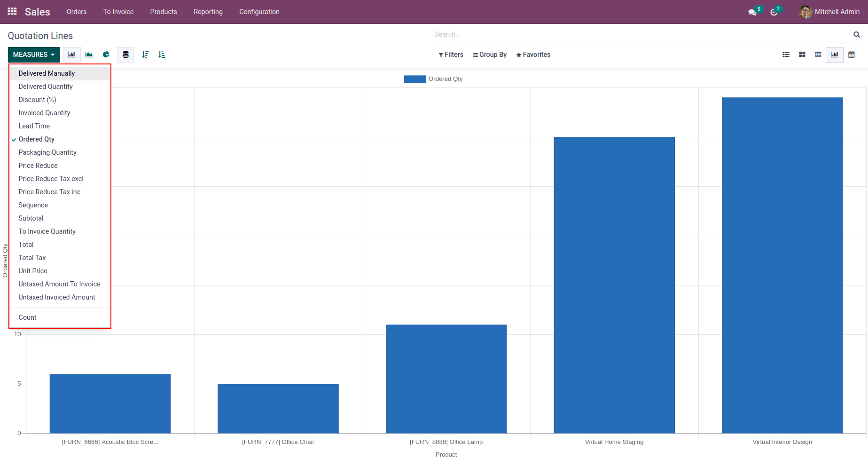Viewport: 868px width, 459px height.
Task: Select the Untaxed Invoiced Amount measure
Action: pyautogui.click(x=57, y=297)
